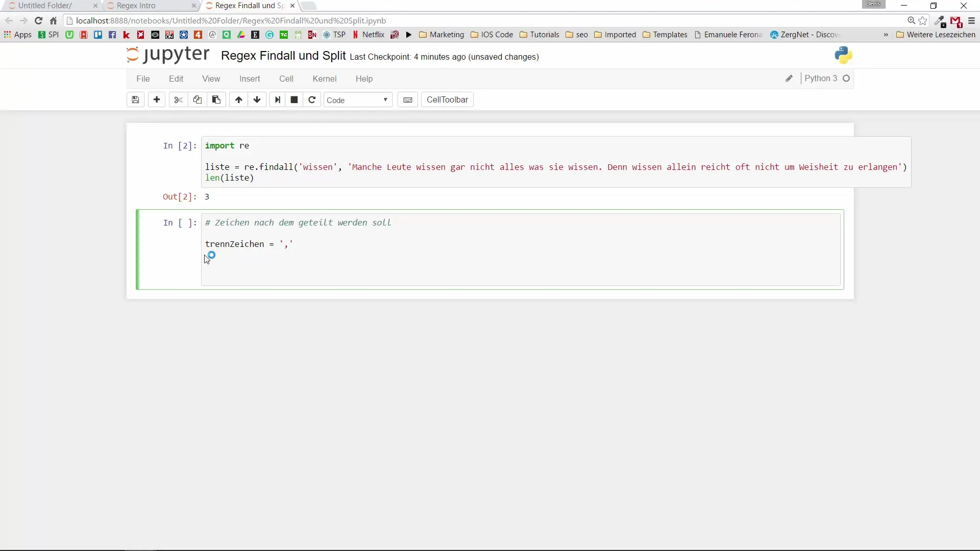This screenshot has height=551, width=980.
Task: Open the Netflix bookmark
Action: click(x=368, y=35)
